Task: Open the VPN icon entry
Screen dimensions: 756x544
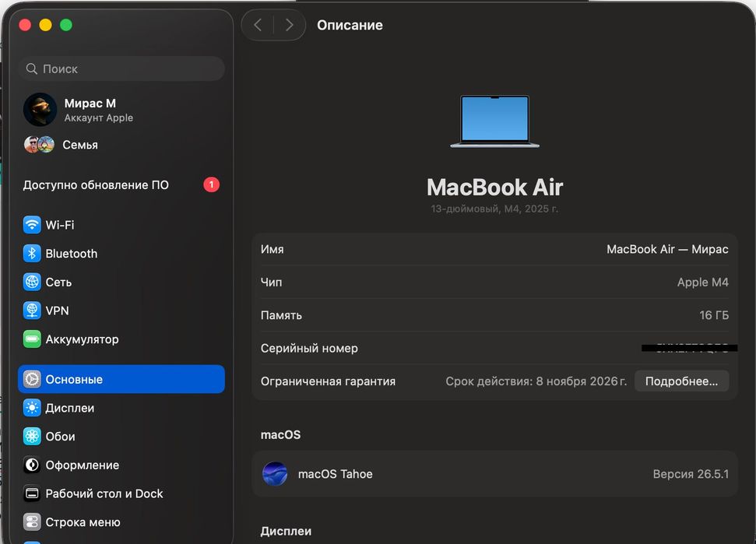Action: pyautogui.click(x=32, y=311)
